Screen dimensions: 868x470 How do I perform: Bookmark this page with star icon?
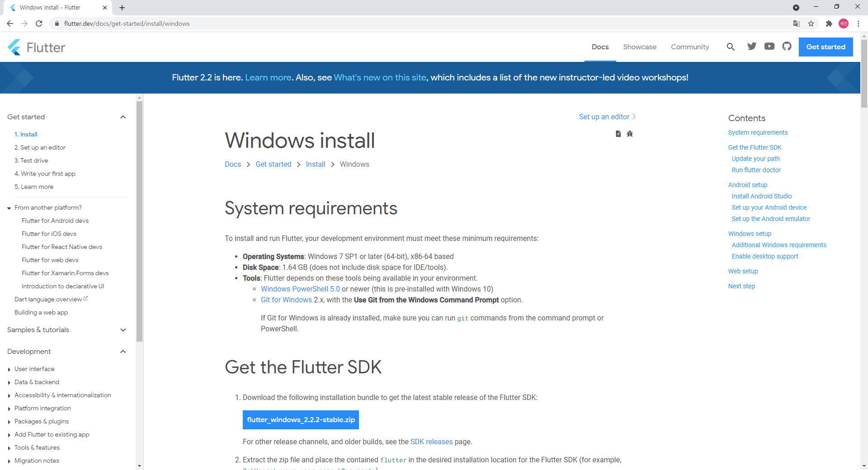pyautogui.click(x=811, y=23)
